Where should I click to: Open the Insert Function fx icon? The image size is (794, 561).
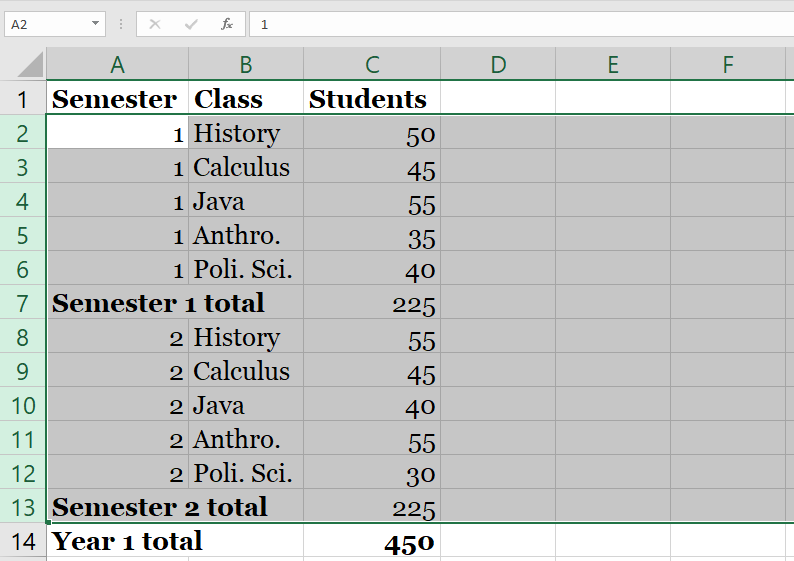[x=227, y=24]
